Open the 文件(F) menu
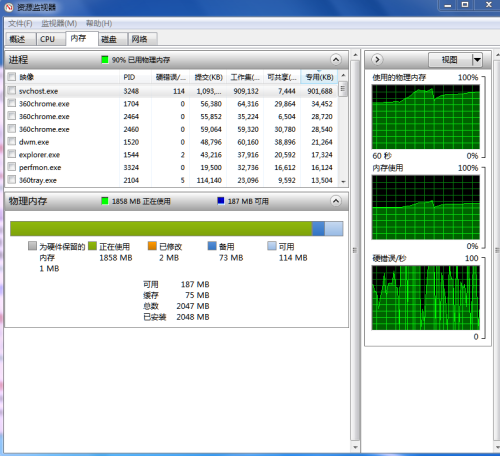This screenshot has height=456, width=500. click(x=20, y=23)
